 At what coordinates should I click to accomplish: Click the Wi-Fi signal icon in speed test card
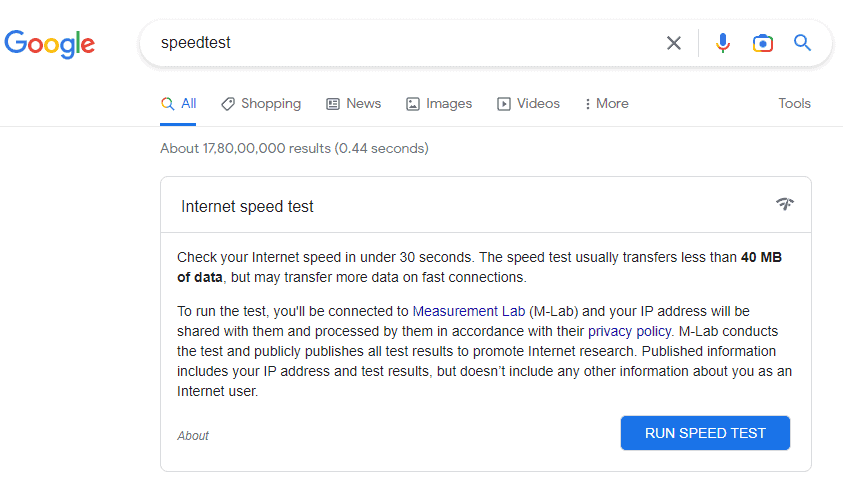(x=785, y=204)
